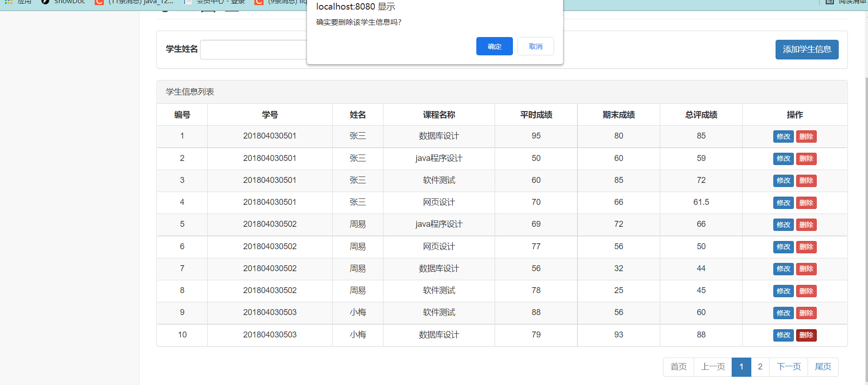Screen dimensions: 868x385
Task: Click 修改 for row 4 网页设计
Action: click(x=783, y=203)
